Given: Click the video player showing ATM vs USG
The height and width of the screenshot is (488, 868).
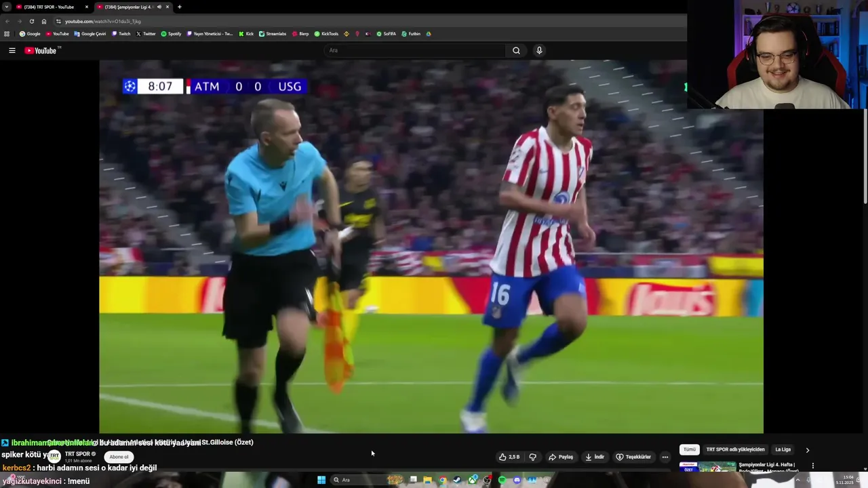Looking at the screenshot, I should 431,247.
